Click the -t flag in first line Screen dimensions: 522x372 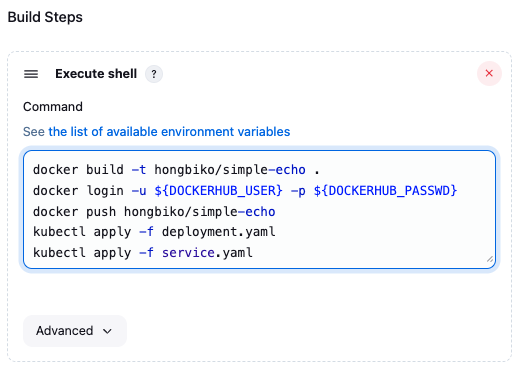coord(139,170)
